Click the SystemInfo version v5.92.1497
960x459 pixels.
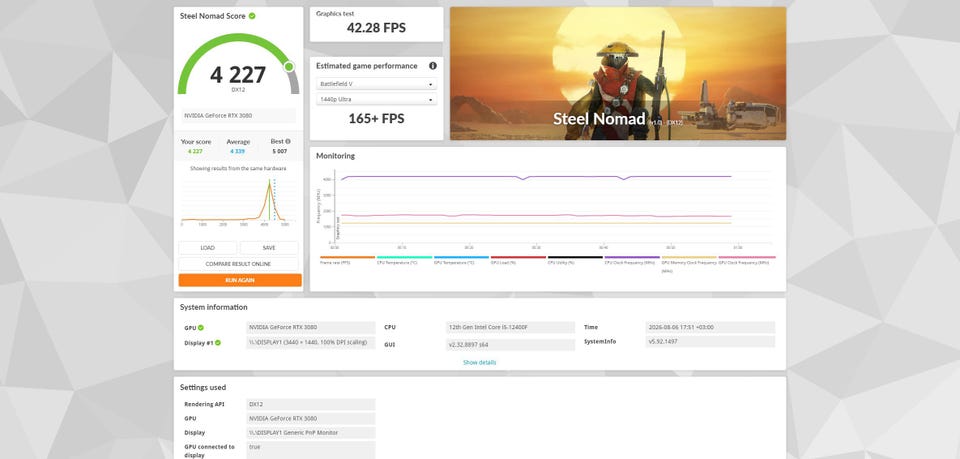[x=710, y=341]
